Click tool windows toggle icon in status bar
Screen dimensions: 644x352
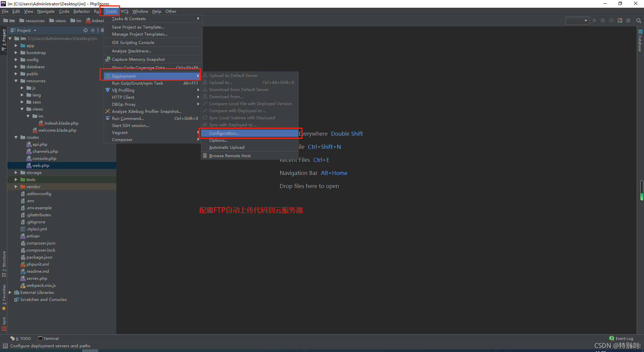[5, 346]
